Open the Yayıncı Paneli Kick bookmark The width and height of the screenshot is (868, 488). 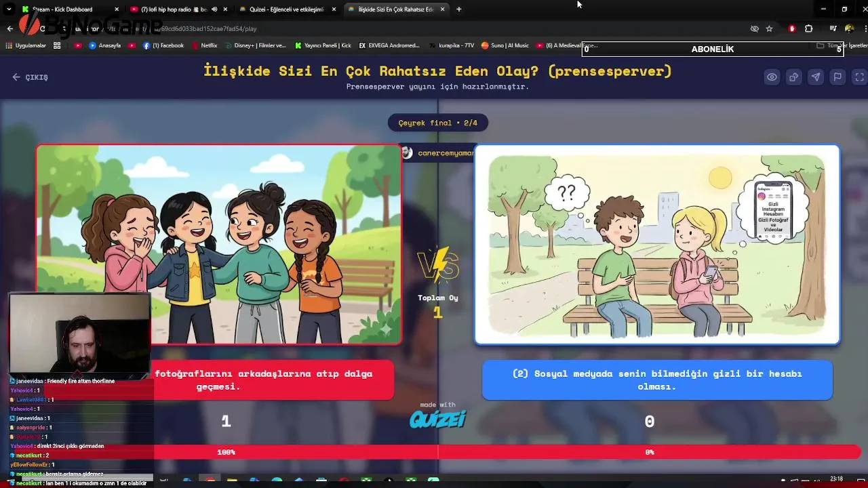pyautogui.click(x=323, y=45)
